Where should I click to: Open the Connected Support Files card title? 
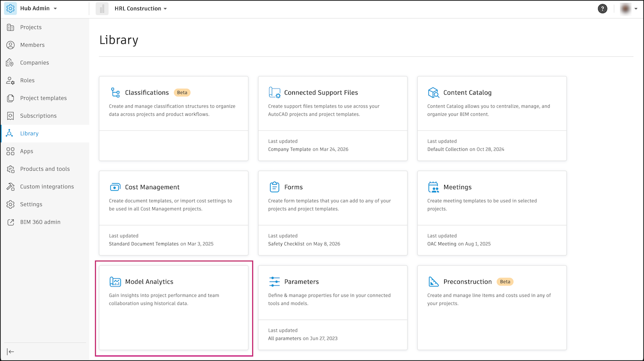point(321,93)
